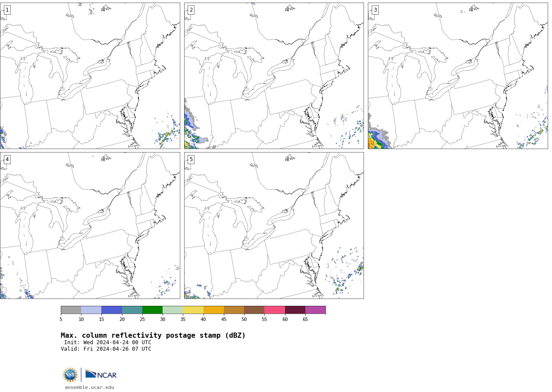Click the blue 15-20 dBZ swatch
The width and height of the screenshot is (552, 392).
[112, 310]
